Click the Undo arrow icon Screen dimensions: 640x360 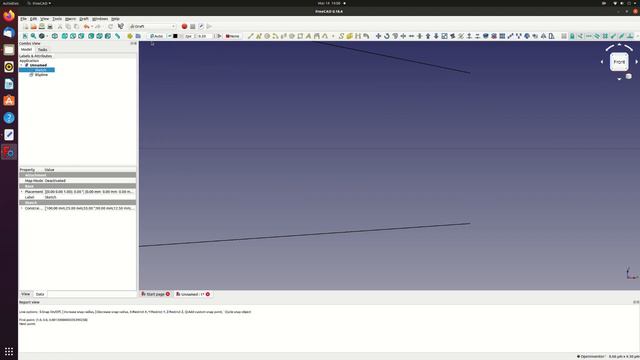point(86,27)
